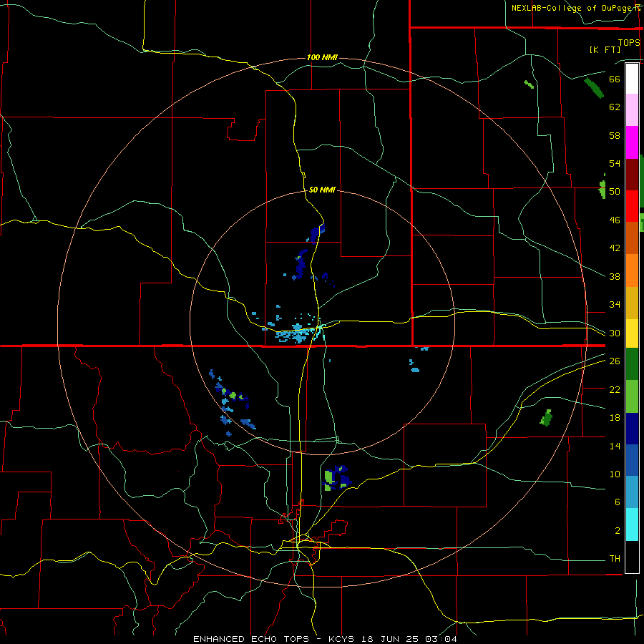This screenshot has width=644, height=644.
Task: Click the green echo blob near the right 100 NMI ring
Action: [546, 418]
